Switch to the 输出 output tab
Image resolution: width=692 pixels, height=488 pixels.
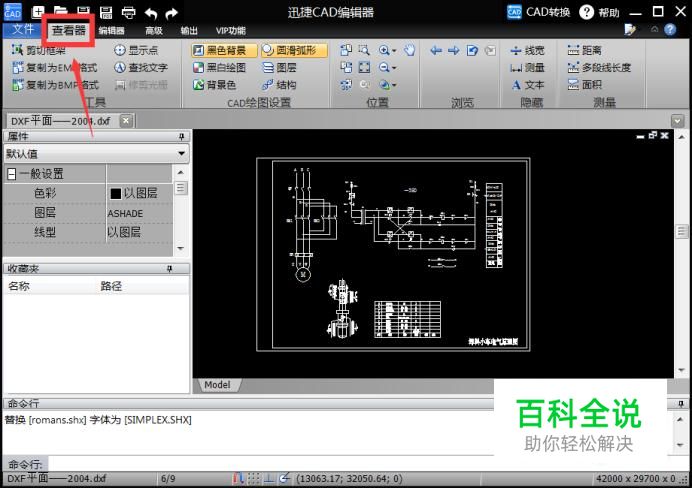[x=189, y=30]
